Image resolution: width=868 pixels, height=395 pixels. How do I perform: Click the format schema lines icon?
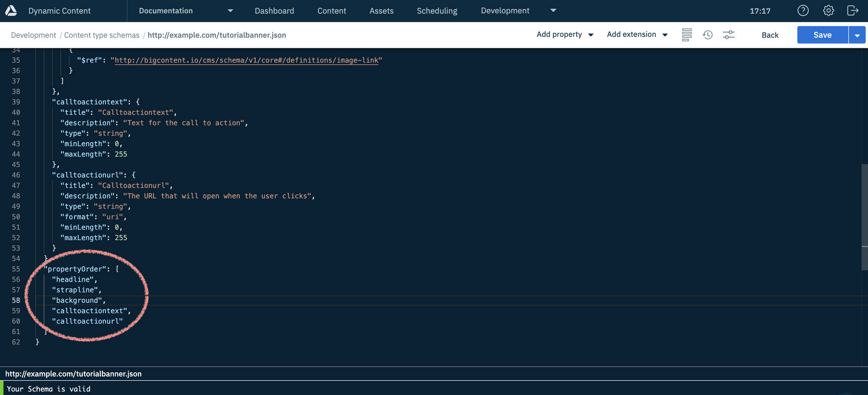click(687, 35)
